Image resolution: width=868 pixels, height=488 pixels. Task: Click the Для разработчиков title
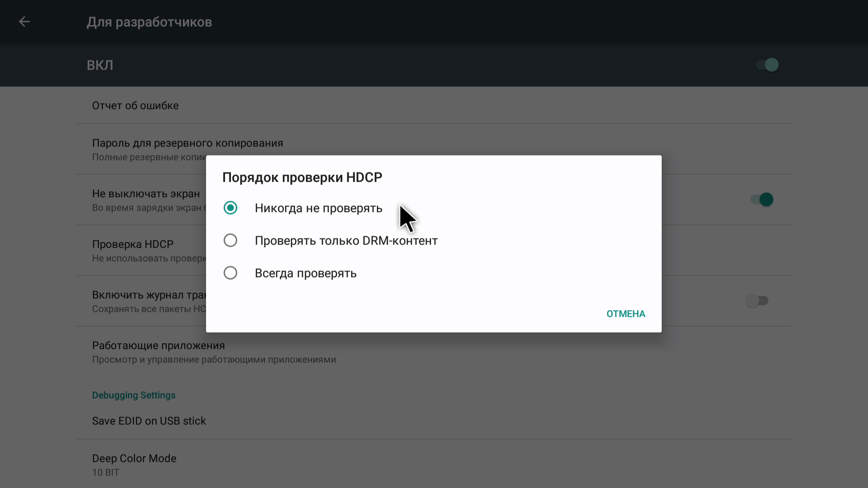click(x=149, y=22)
